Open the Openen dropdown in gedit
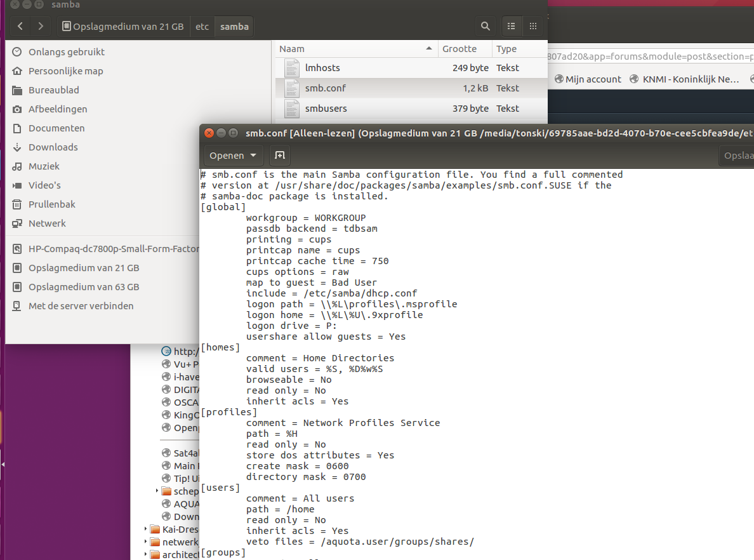Screen dimensions: 754x560 pyautogui.click(x=233, y=156)
